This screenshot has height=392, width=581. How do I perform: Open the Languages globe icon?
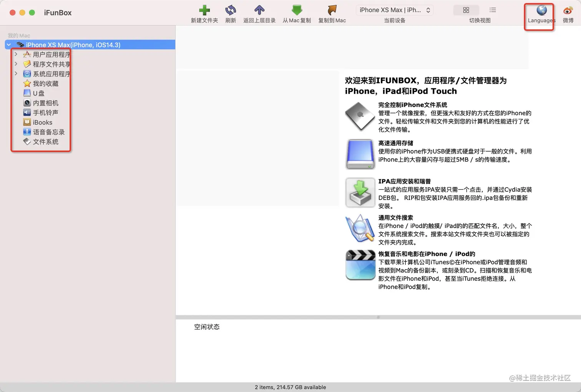click(x=541, y=10)
